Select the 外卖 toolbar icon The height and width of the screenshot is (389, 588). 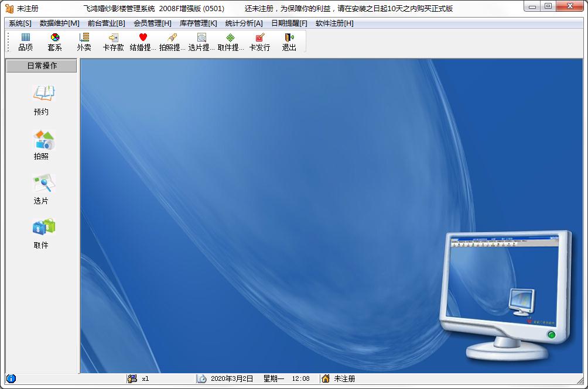click(84, 42)
